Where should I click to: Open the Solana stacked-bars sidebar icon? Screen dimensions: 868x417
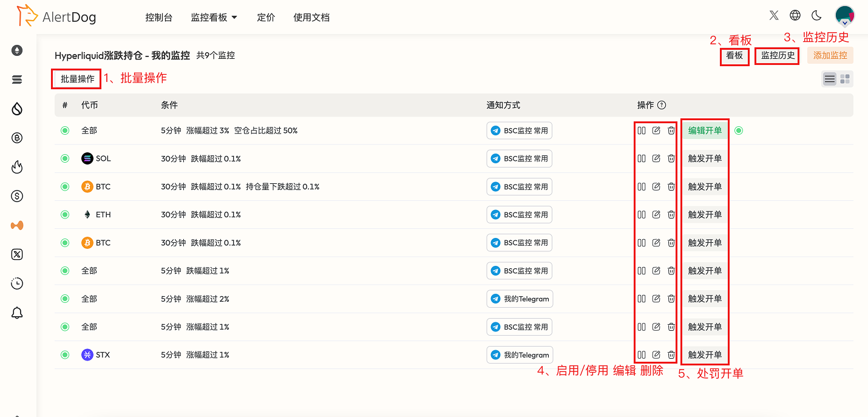click(x=17, y=80)
